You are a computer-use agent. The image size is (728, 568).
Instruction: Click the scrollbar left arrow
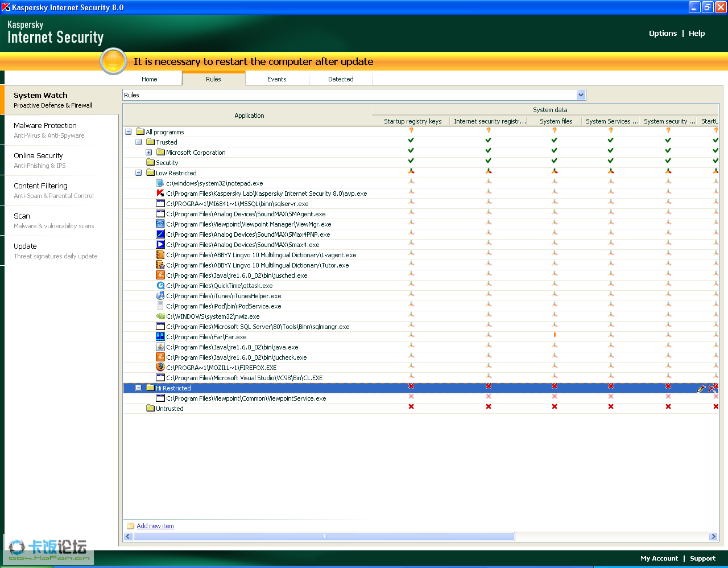[x=128, y=537]
